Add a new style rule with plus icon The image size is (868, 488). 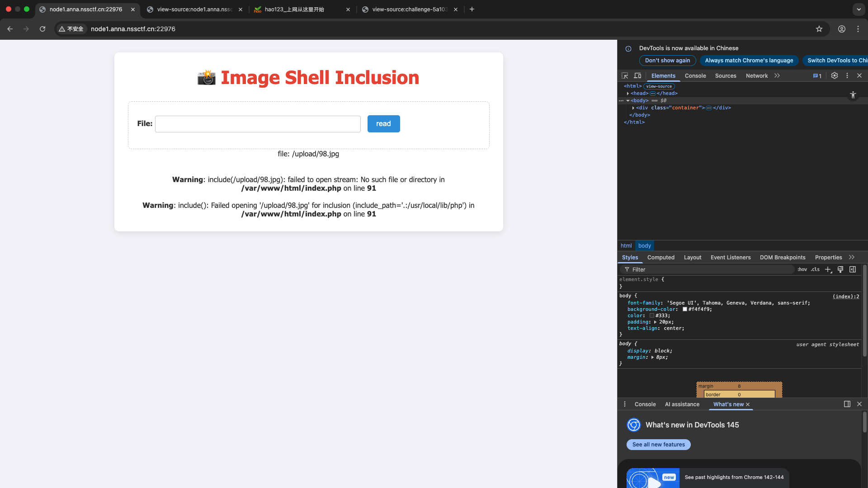tap(828, 269)
